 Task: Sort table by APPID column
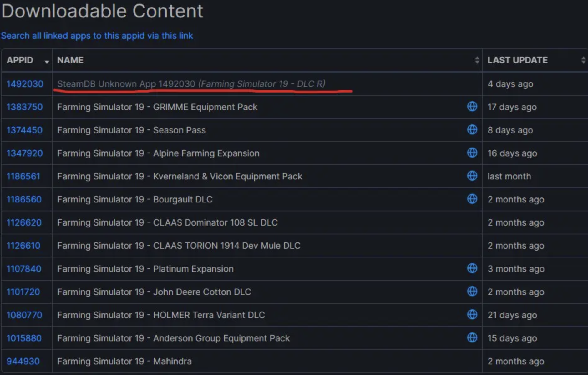tap(27, 60)
